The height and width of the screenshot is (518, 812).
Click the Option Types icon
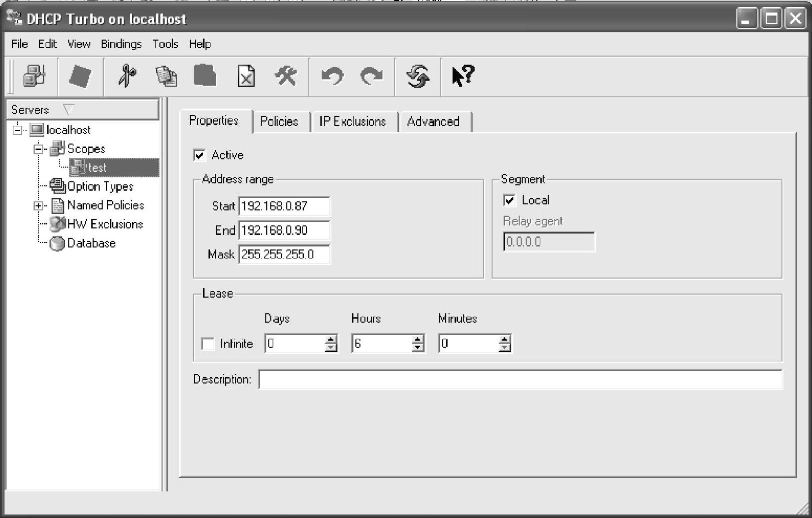click(x=58, y=186)
